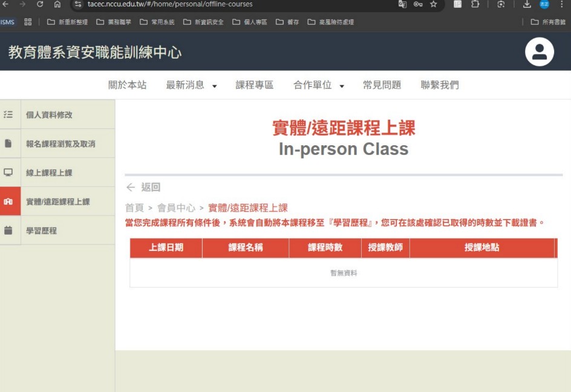This screenshot has height=392, width=571.
Task: Go to 聯繫我們 menu item
Action: (440, 85)
